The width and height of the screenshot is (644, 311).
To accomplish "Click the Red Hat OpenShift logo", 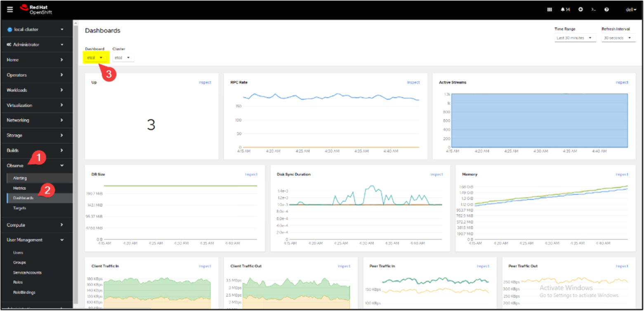I will click(x=35, y=9).
